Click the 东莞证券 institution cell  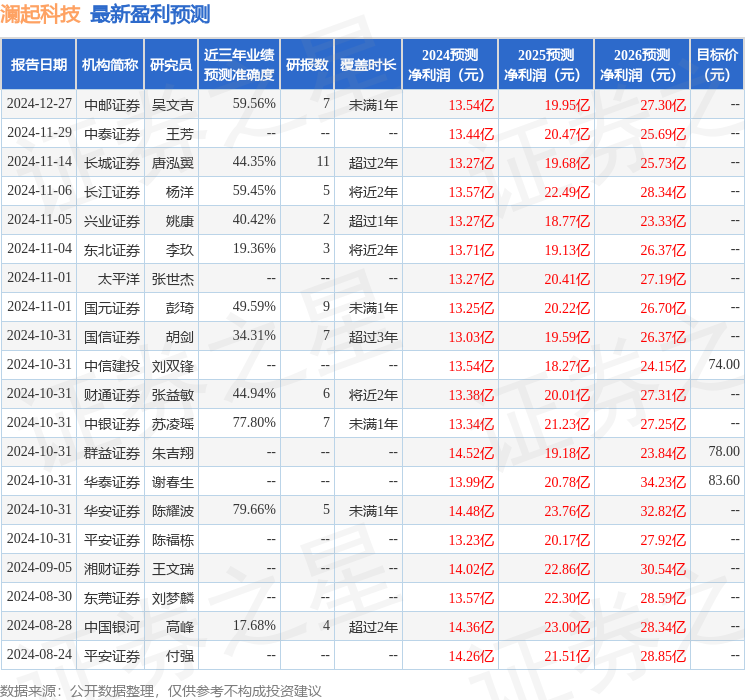(112, 597)
